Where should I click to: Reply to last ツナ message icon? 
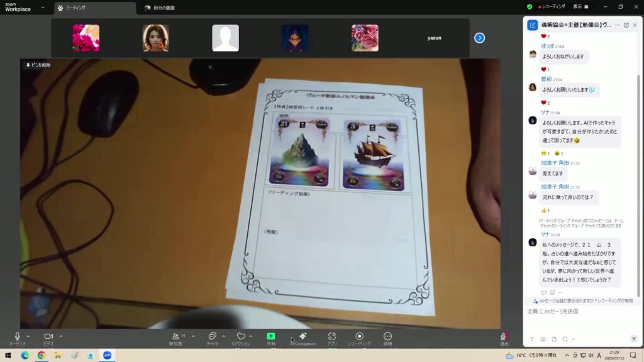544,293
